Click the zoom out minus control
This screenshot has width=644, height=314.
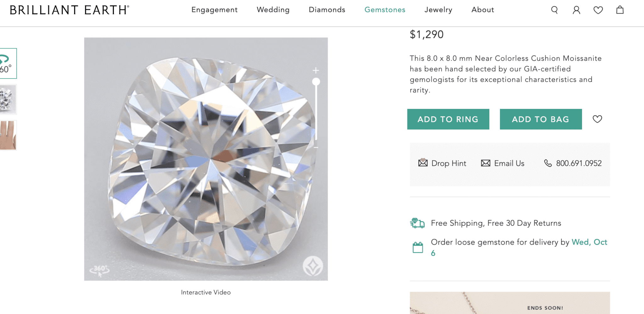click(316, 148)
